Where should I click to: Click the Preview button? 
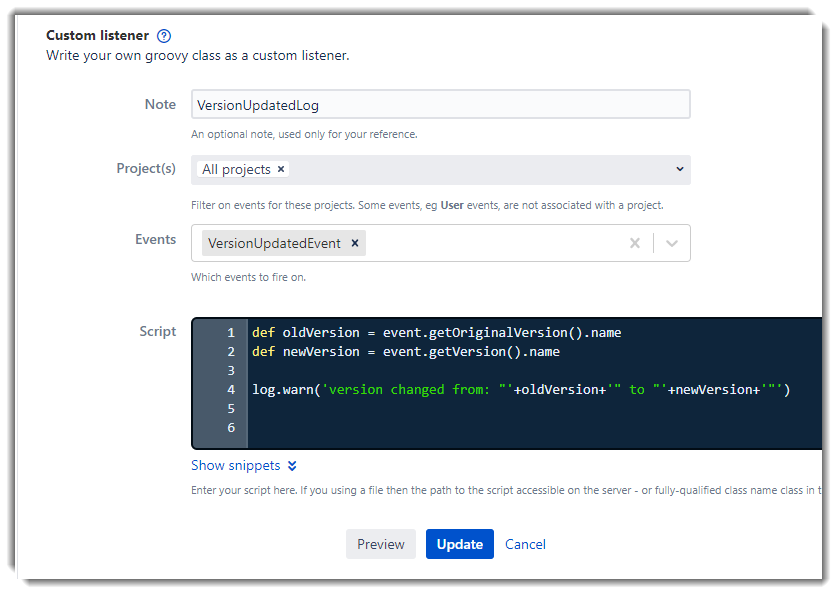[381, 544]
